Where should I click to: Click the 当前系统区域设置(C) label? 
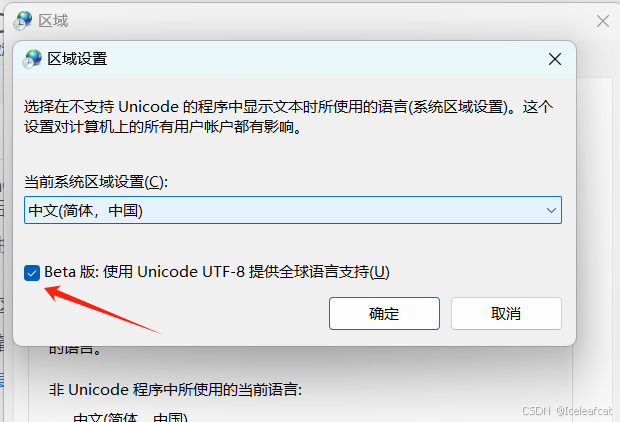[96, 182]
